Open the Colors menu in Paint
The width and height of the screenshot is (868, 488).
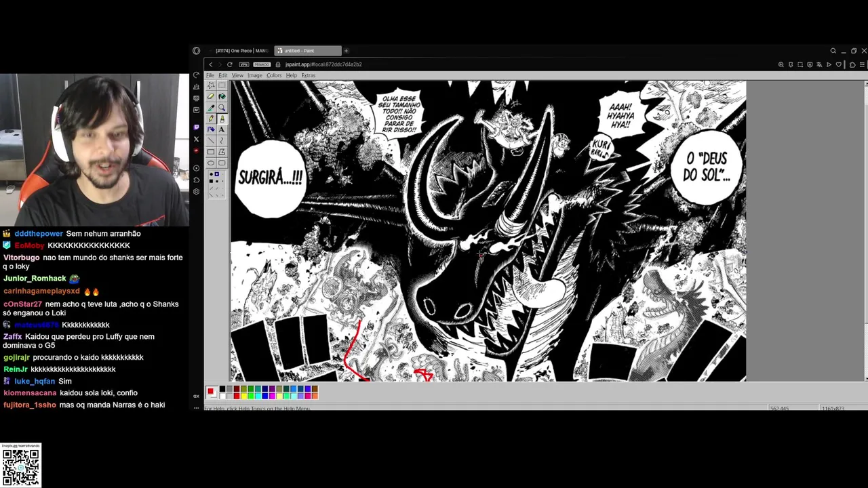pyautogui.click(x=274, y=75)
